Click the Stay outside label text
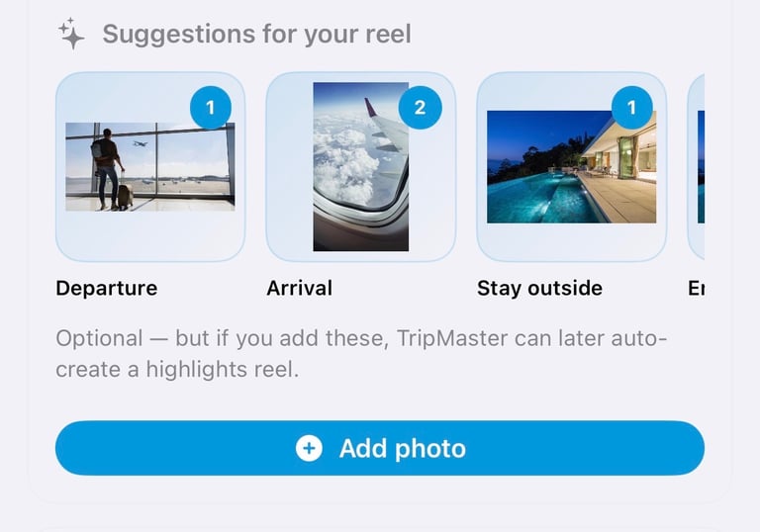 click(539, 289)
